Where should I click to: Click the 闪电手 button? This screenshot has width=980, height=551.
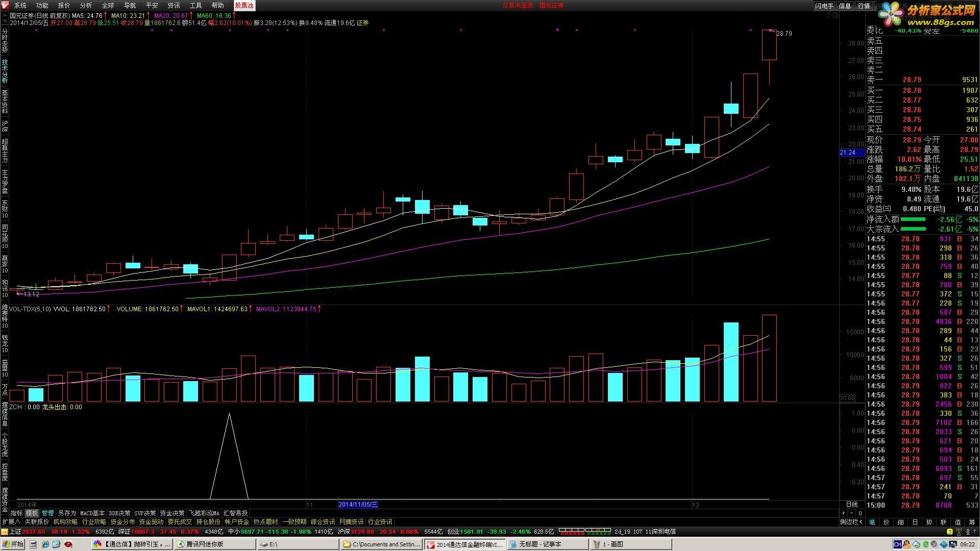[824, 6]
